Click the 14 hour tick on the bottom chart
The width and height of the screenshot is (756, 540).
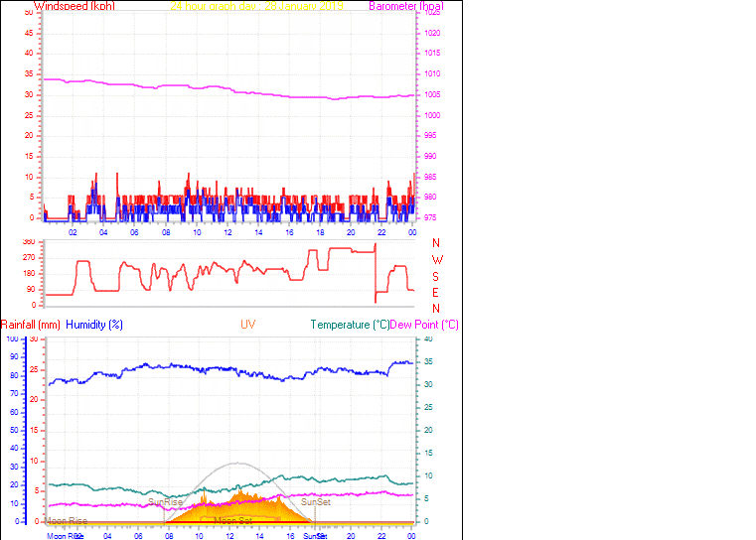tap(259, 536)
